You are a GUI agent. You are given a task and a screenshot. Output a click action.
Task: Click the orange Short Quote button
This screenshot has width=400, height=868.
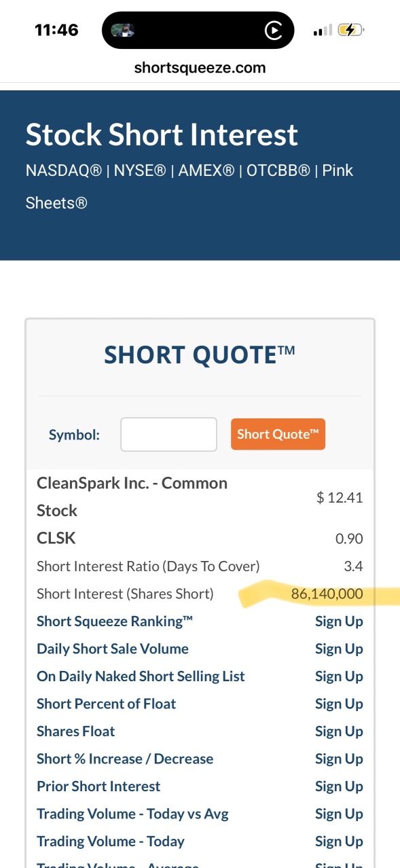(278, 435)
